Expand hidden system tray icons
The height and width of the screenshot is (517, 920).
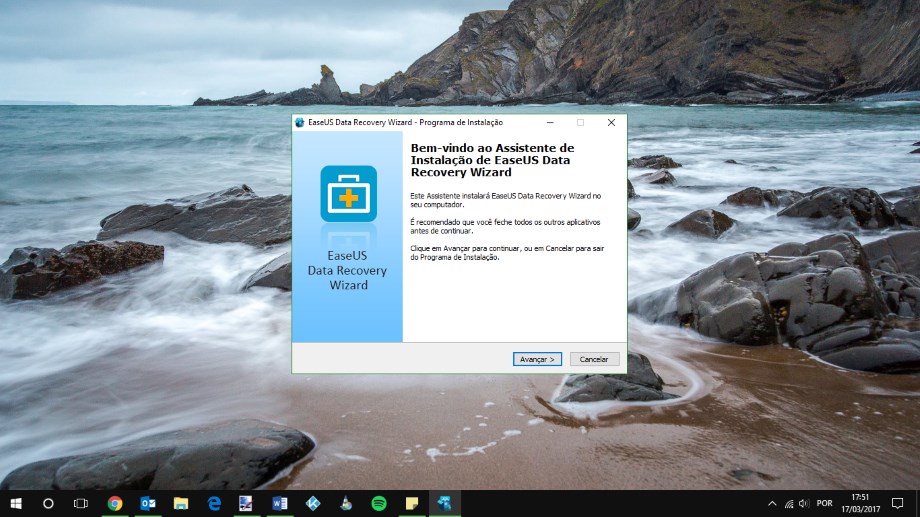click(x=771, y=503)
